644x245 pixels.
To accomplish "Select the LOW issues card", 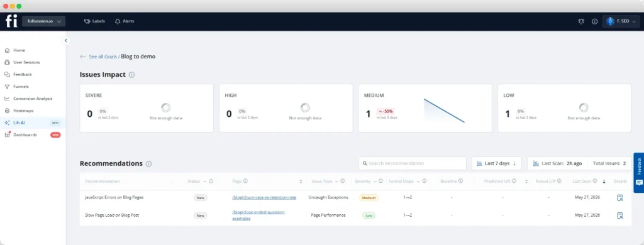I will pyautogui.click(x=564, y=108).
